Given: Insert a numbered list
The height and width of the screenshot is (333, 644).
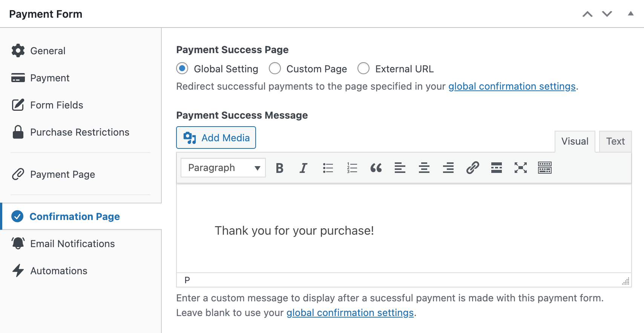Looking at the screenshot, I should (x=352, y=168).
